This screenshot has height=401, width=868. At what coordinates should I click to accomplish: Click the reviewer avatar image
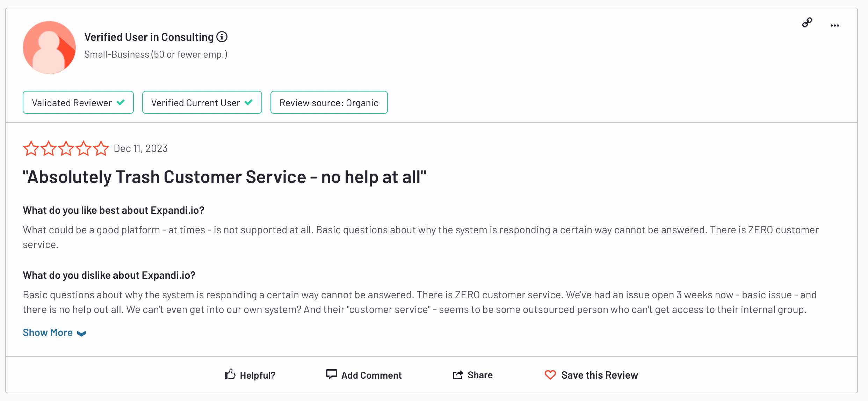(x=49, y=48)
